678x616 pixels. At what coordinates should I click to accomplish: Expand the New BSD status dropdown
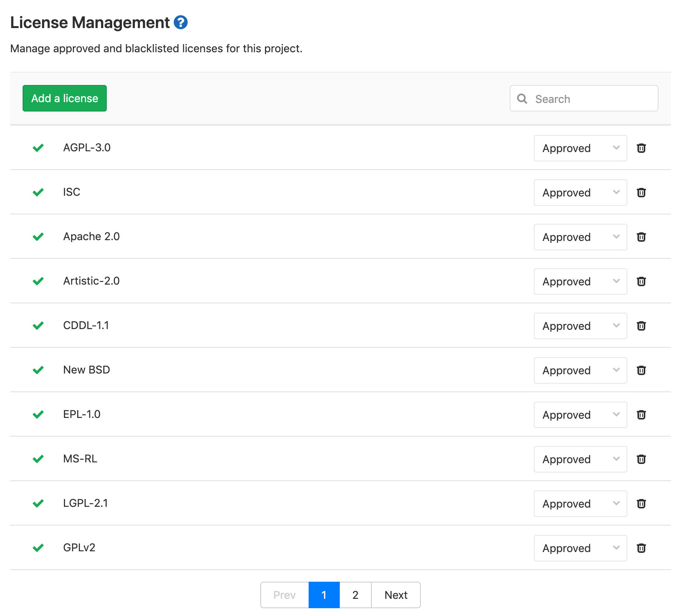point(580,370)
